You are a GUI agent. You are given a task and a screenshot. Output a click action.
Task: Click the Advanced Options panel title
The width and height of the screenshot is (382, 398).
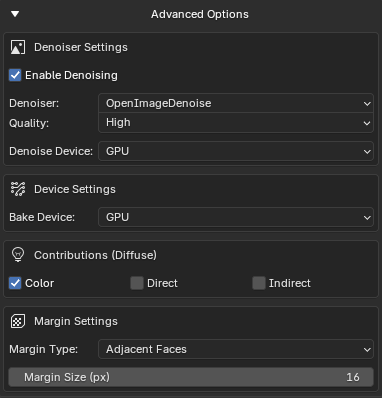200,14
